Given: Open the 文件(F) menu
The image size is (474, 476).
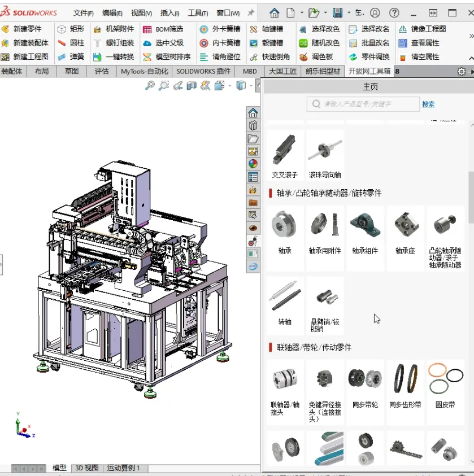Looking at the screenshot, I should (x=84, y=13).
